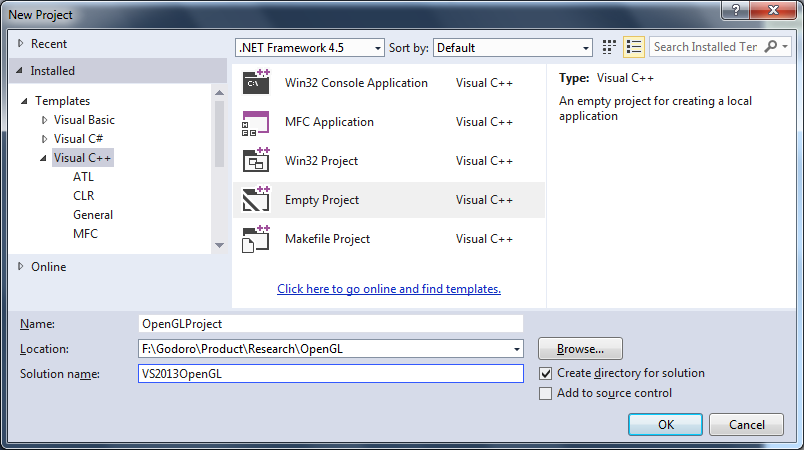The image size is (804, 450).
Task: Collapse the Visual C++ node arrow
Action: 44,158
